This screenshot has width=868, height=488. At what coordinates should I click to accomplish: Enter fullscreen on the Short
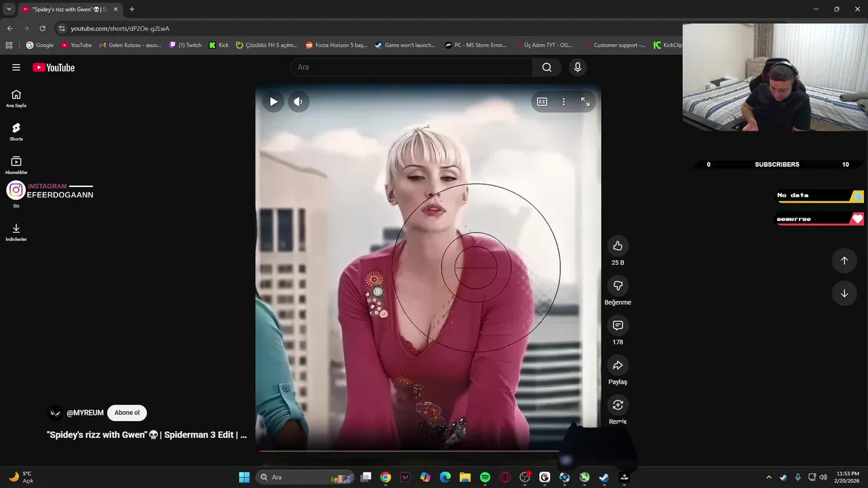point(585,102)
